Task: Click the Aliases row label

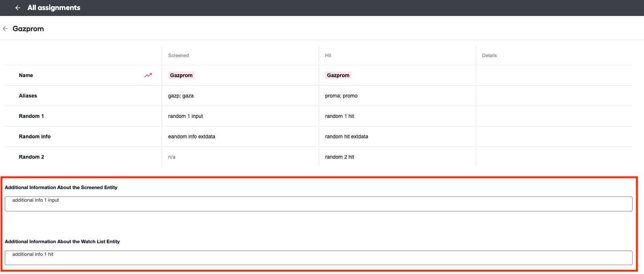Action: (28, 96)
